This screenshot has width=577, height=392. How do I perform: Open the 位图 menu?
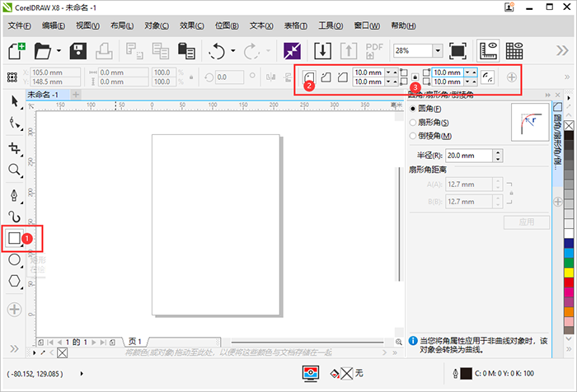point(228,26)
